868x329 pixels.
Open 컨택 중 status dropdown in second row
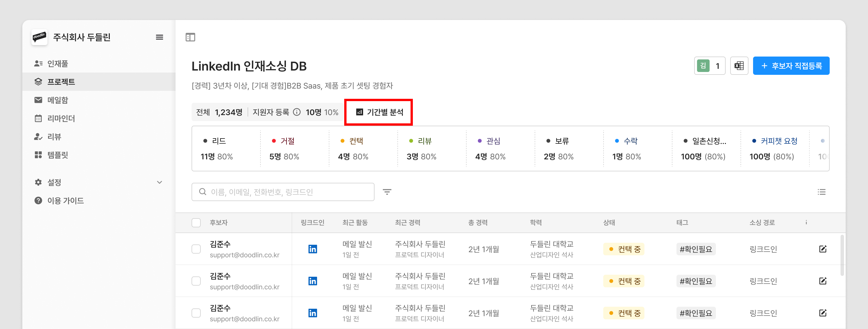(x=624, y=281)
